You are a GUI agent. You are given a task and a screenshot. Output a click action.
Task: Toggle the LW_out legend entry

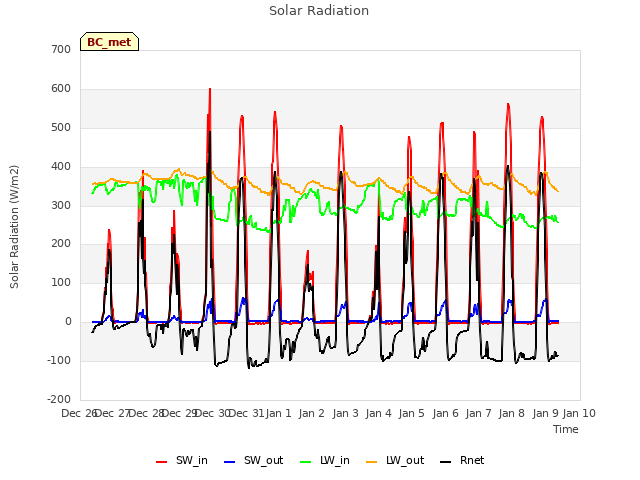coord(395,460)
